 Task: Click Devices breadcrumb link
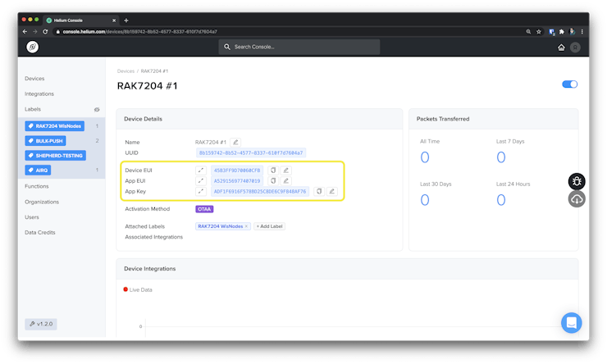click(126, 71)
